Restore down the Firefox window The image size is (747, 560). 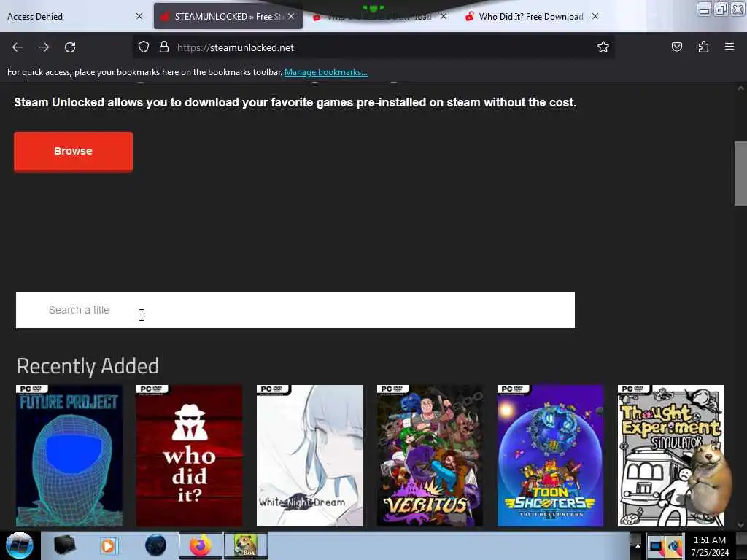(x=721, y=9)
